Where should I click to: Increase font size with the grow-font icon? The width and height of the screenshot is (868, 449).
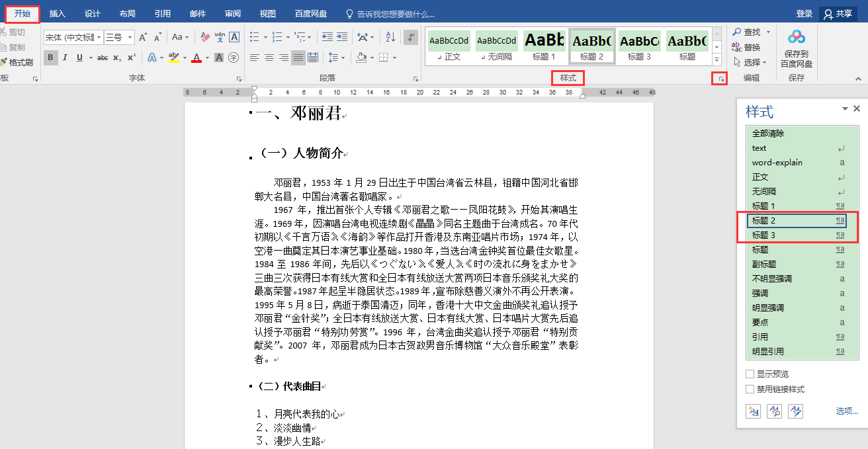[143, 38]
